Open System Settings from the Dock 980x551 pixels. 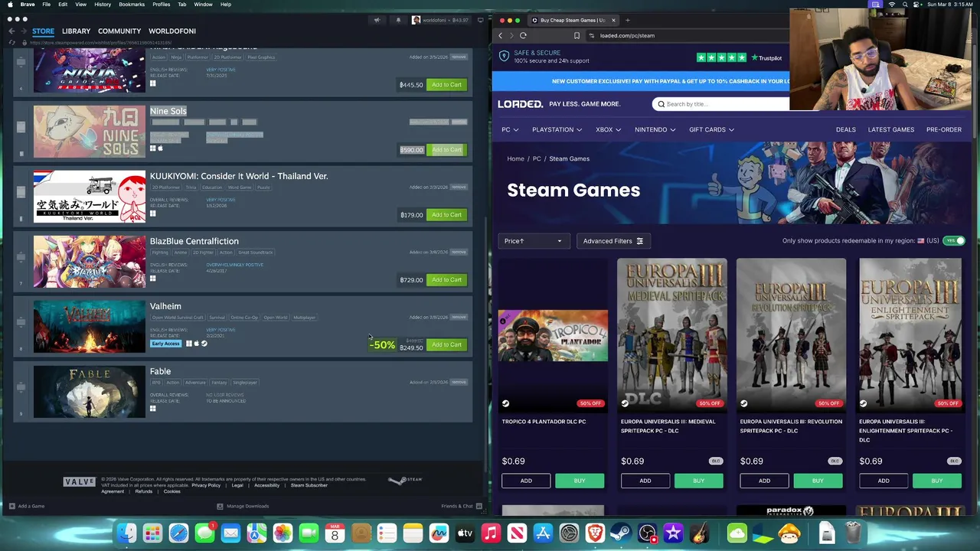point(569,533)
